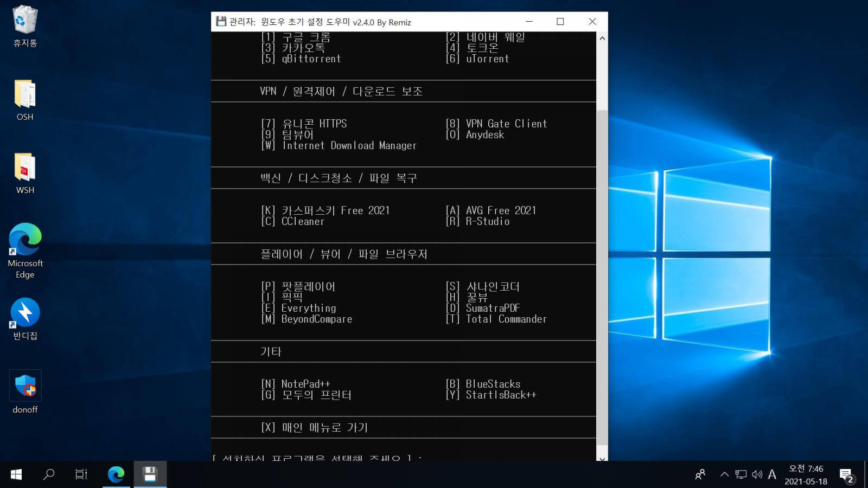Click the [R] R-Studio entry

477,221
